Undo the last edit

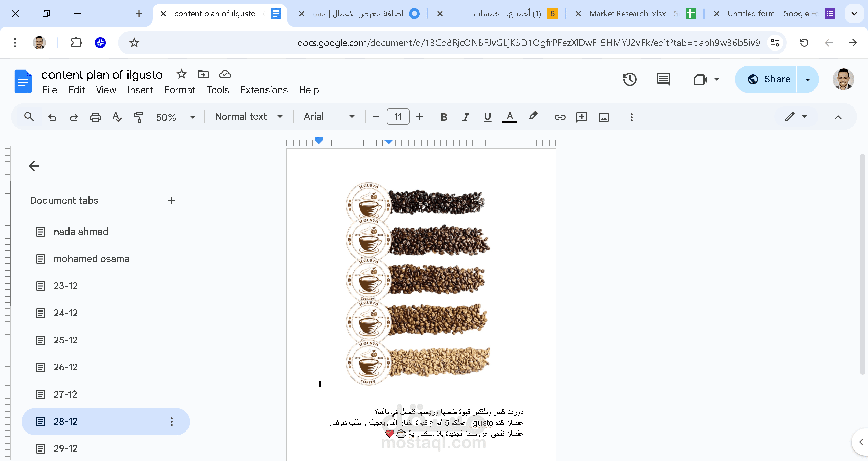52,117
